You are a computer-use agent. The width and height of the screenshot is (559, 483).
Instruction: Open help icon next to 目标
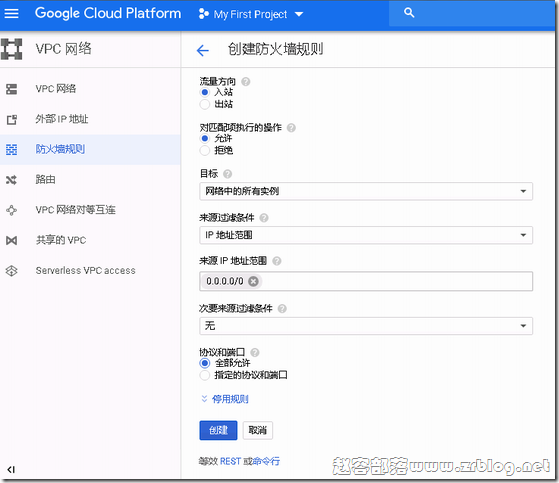tap(227, 174)
